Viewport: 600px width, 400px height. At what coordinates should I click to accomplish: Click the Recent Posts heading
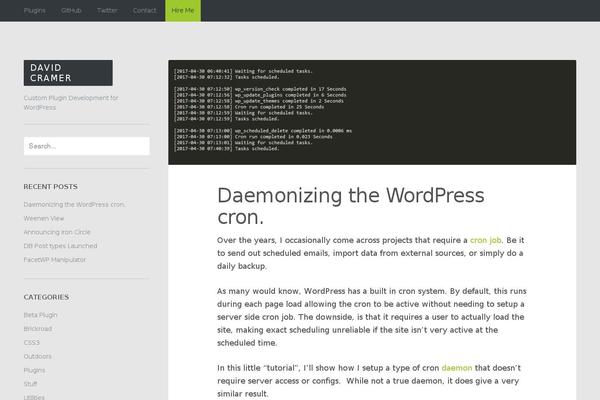coord(51,186)
